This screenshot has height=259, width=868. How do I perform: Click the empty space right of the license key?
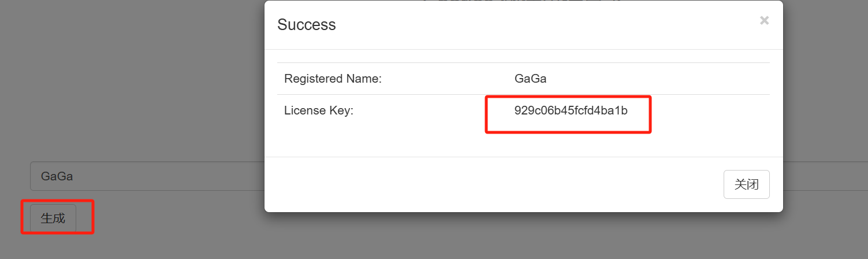pos(710,110)
